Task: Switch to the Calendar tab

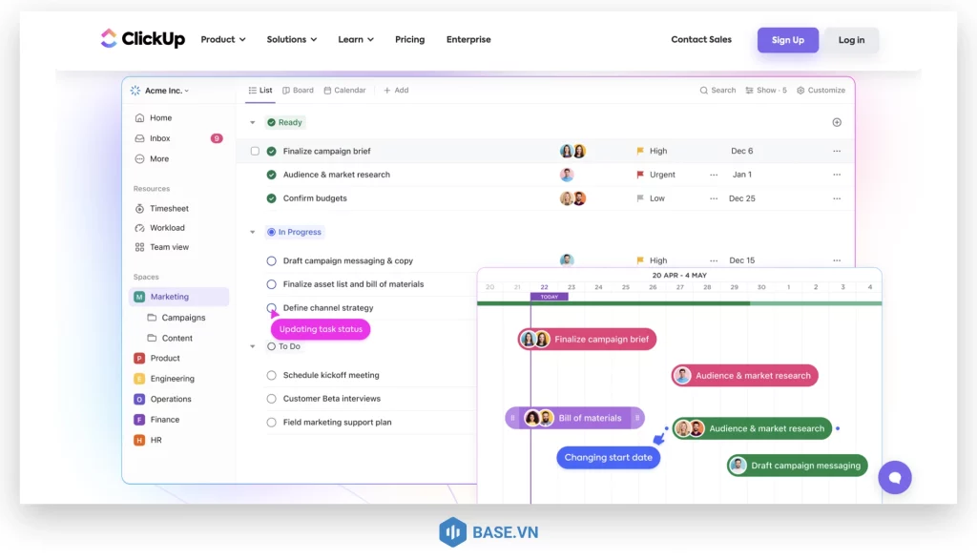Action: tap(344, 91)
